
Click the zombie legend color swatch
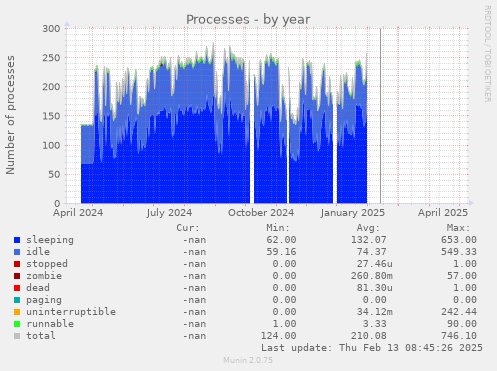coord(17,276)
